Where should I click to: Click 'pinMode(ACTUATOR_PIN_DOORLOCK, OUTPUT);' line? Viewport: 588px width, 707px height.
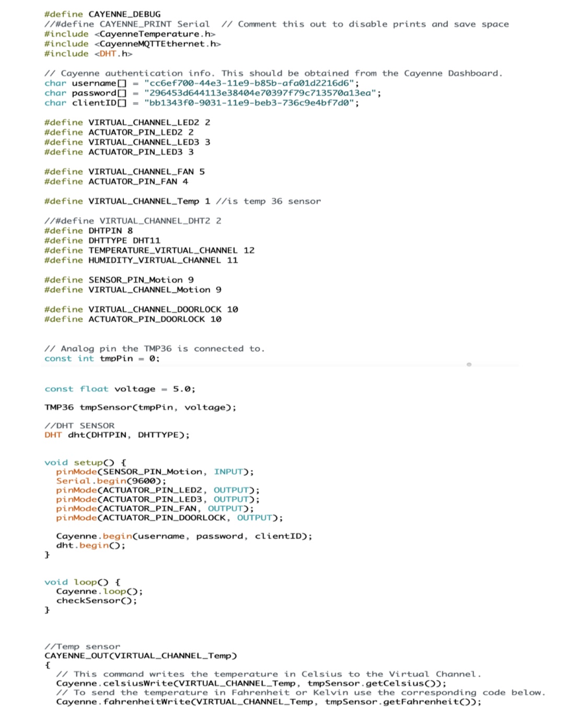(x=170, y=518)
